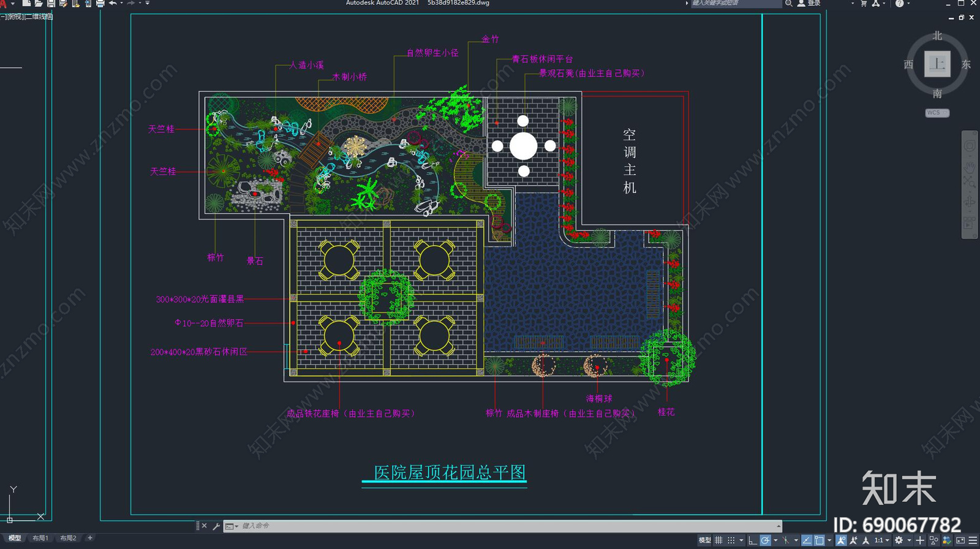Open object snap settings dropdown

pyautogui.click(x=829, y=540)
